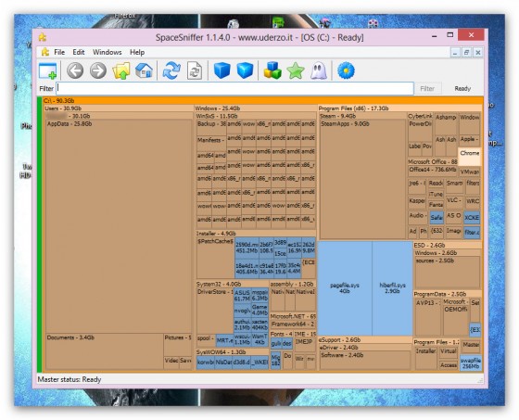
Task: Toggle the ghost free-space icon
Action: (x=319, y=70)
